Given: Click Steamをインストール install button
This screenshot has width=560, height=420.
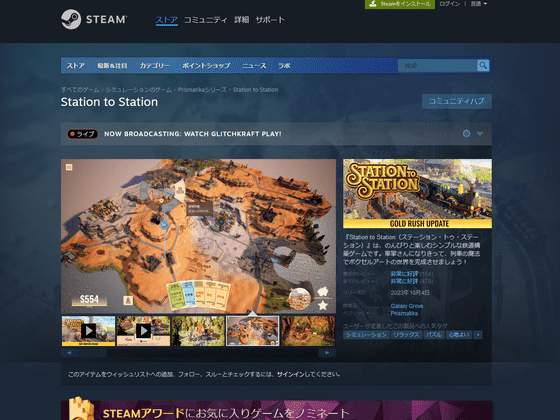Looking at the screenshot, I should (400, 4).
